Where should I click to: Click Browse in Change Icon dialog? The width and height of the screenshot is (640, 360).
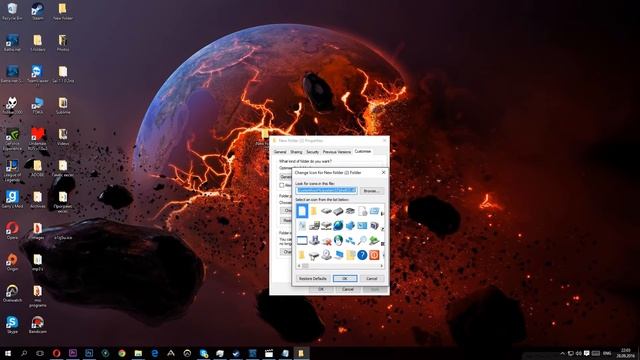(371, 191)
